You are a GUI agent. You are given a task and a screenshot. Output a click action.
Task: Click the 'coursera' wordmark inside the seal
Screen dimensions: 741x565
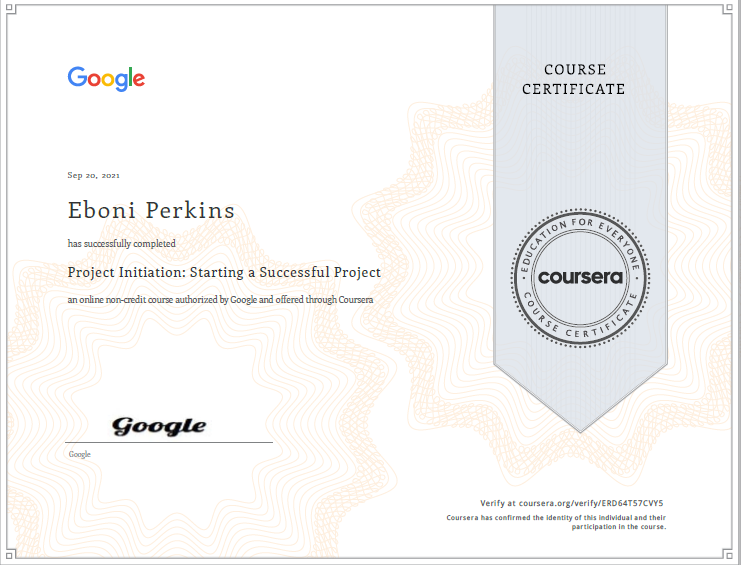tap(580, 277)
